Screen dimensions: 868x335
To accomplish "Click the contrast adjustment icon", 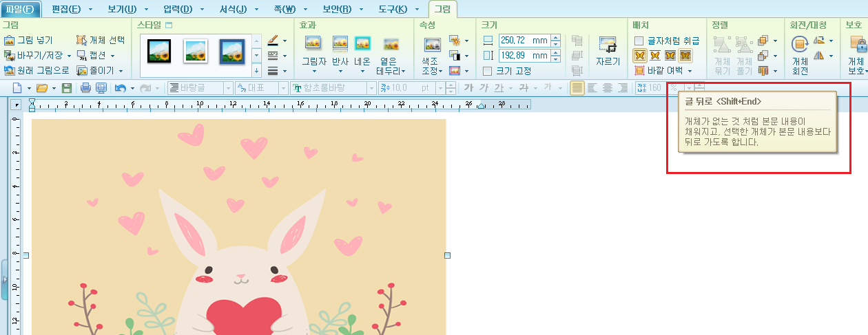I will (x=454, y=55).
